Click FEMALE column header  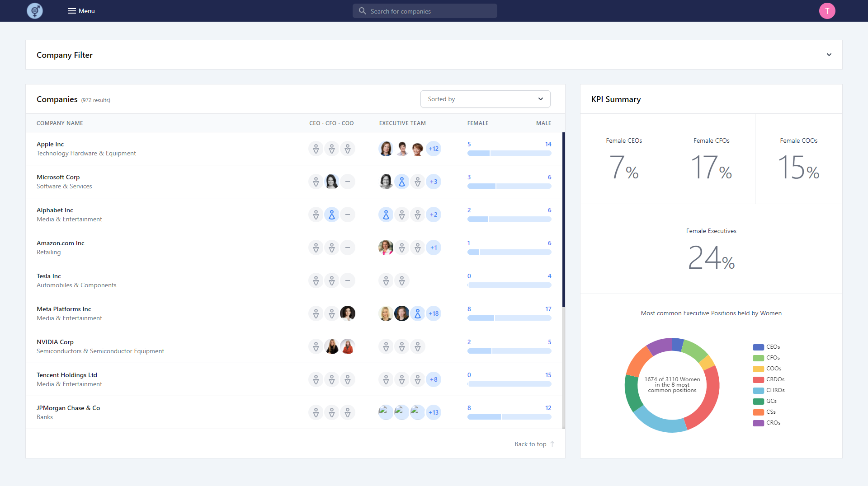click(478, 123)
